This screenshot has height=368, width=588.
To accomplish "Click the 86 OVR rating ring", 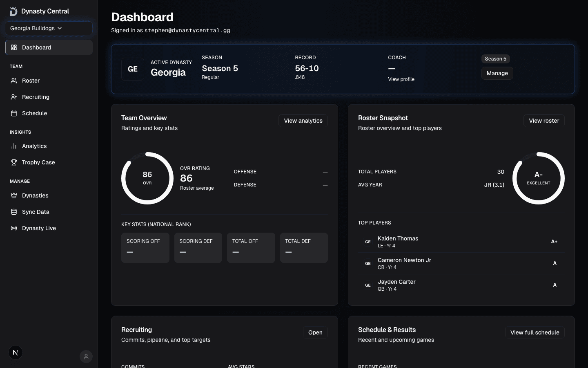I will tap(147, 178).
